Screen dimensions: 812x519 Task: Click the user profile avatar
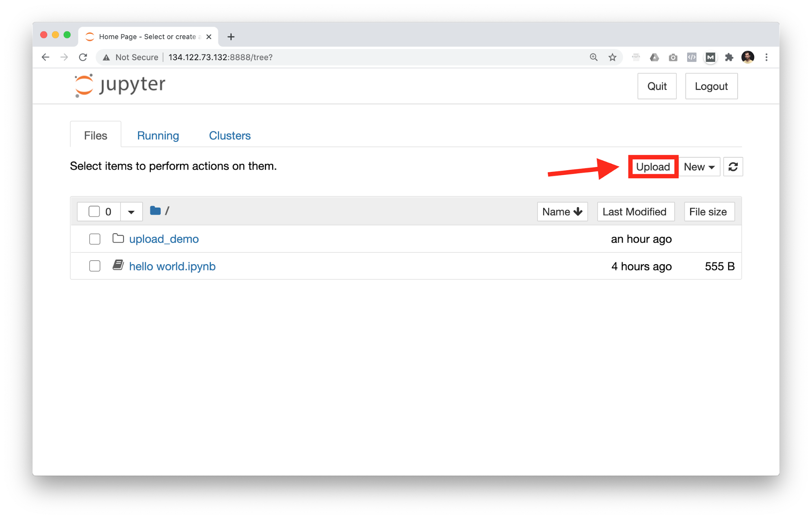(x=747, y=57)
